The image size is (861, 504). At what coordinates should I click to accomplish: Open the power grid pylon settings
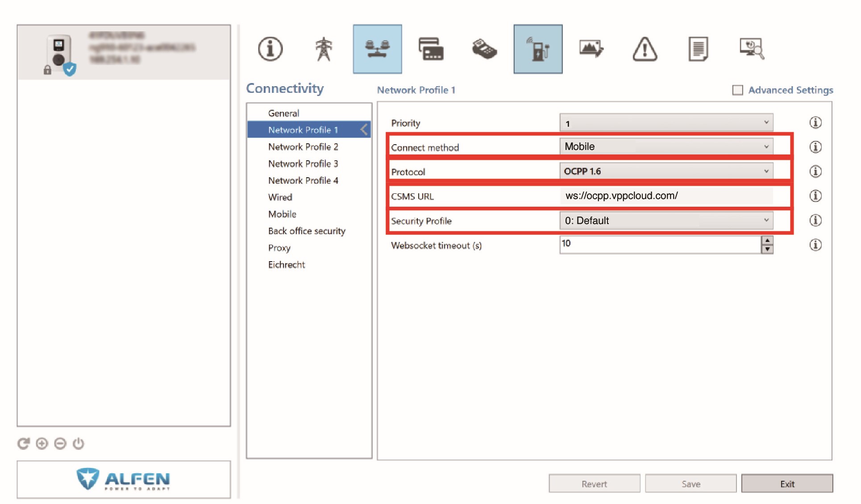(324, 49)
